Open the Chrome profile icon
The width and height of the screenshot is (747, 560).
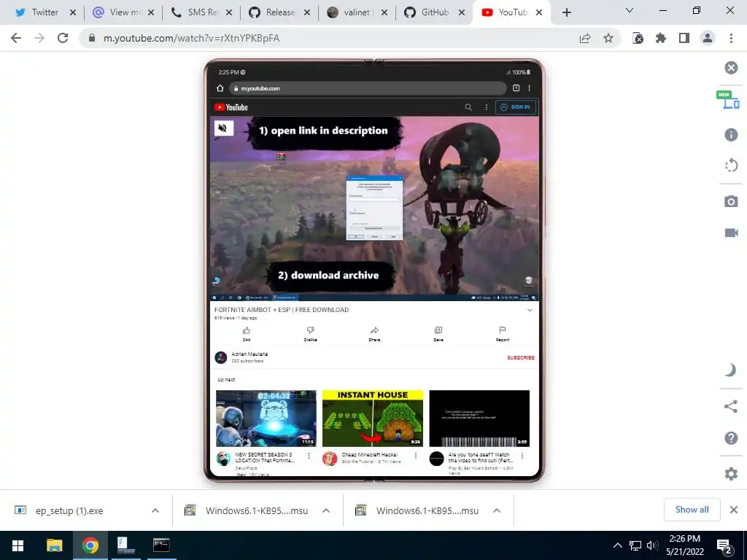coord(708,38)
